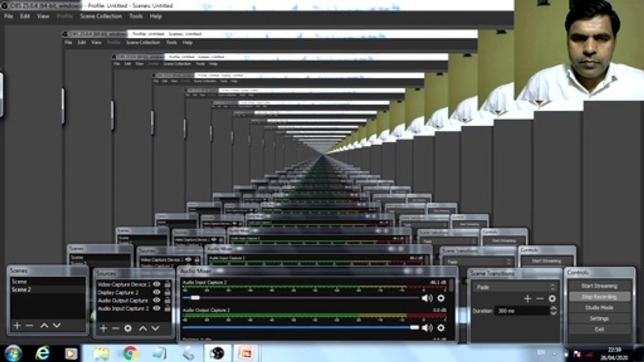The height and width of the screenshot is (362, 644).
Task: Click the Duration field showing 300 ms
Action: pyautogui.click(x=522, y=311)
